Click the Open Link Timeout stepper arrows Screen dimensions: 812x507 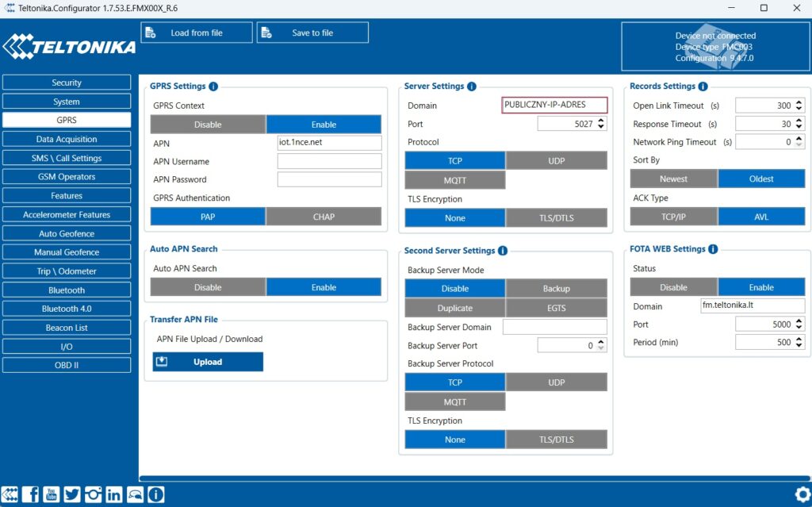click(x=799, y=106)
